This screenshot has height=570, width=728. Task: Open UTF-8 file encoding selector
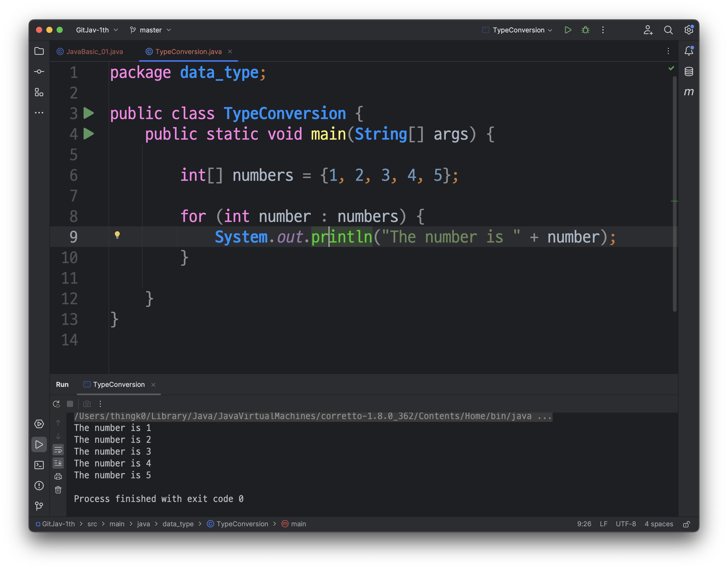(x=626, y=524)
